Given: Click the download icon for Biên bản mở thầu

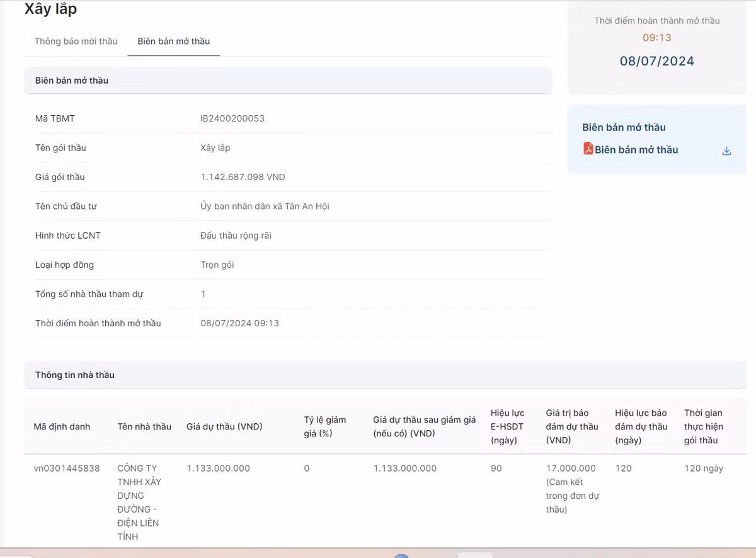Looking at the screenshot, I should coord(726,151).
